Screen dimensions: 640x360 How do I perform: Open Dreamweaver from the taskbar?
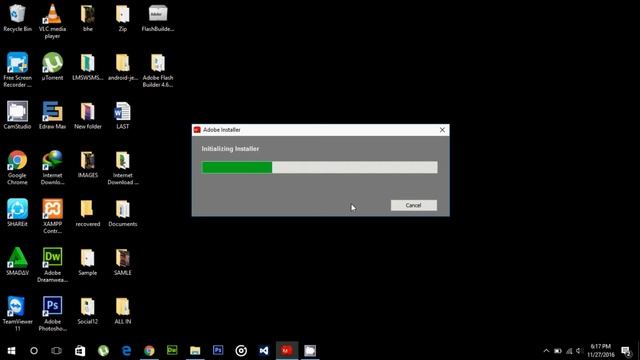click(172, 351)
